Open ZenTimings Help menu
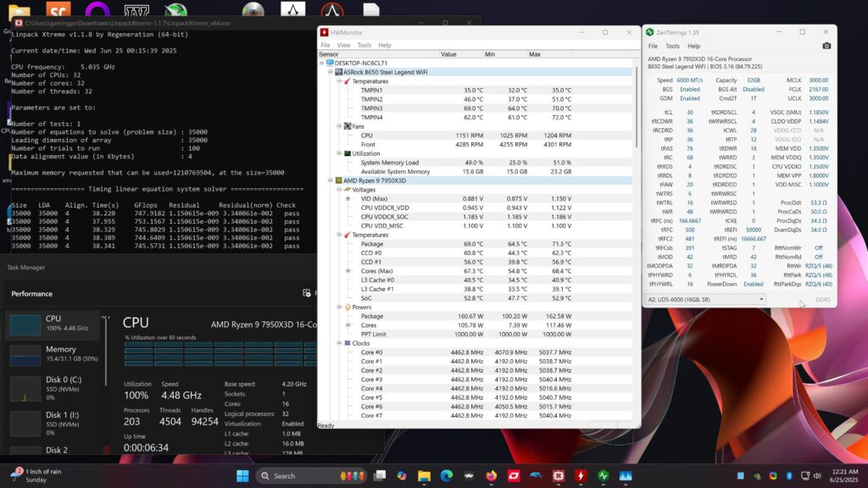Viewport: 868px width, 488px height. pos(693,47)
